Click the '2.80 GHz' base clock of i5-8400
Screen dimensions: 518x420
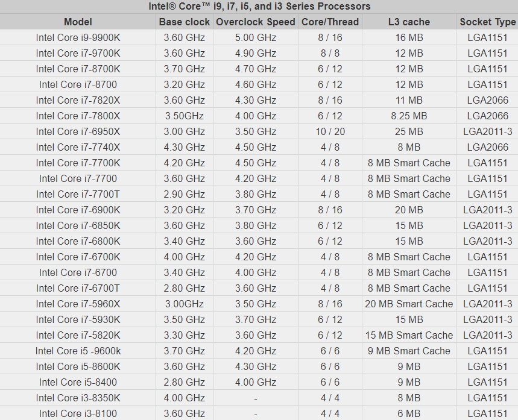(185, 383)
